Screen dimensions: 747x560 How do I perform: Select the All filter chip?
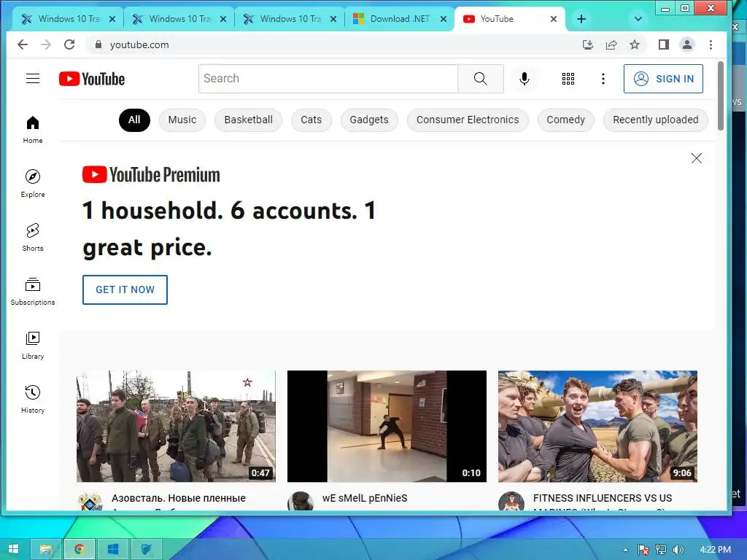[x=134, y=120]
